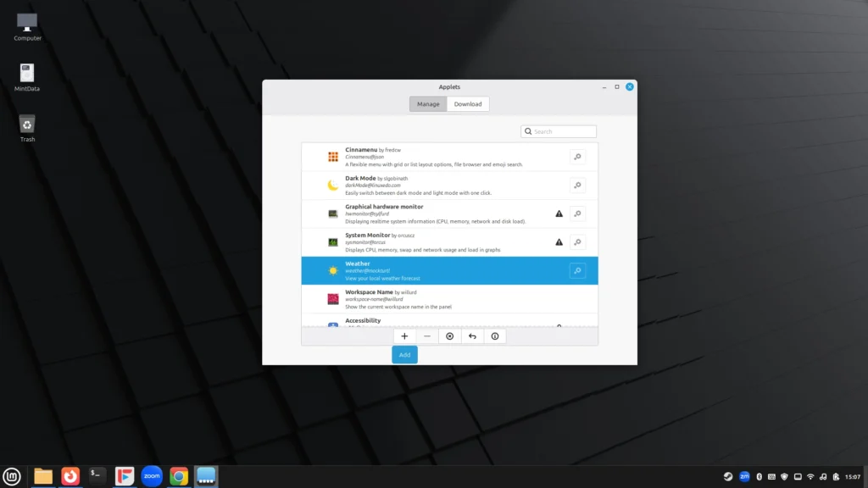
Task: Click the Zoom system tray icon
Action: [744, 476]
